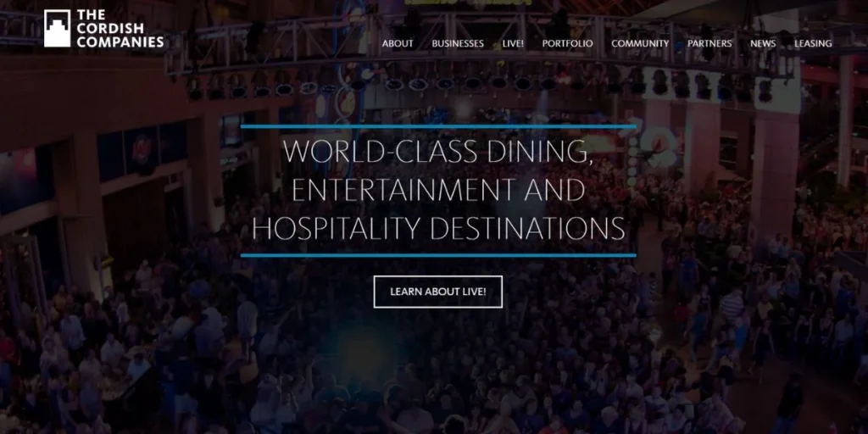Click the word "CORDISH" in the logo
This screenshot has height=434, width=868.
(110, 28)
